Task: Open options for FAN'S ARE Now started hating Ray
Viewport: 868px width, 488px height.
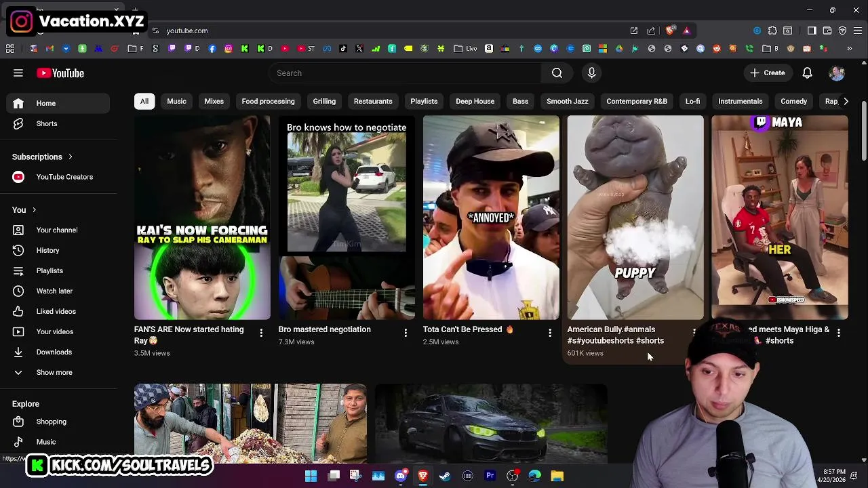Action: [x=261, y=332]
